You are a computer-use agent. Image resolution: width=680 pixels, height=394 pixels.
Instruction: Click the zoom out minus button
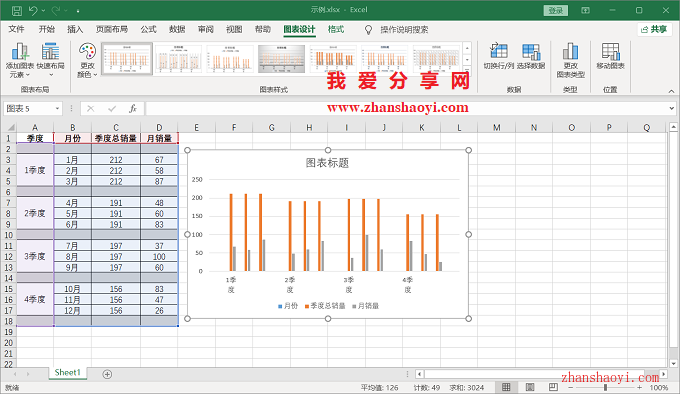point(571,387)
